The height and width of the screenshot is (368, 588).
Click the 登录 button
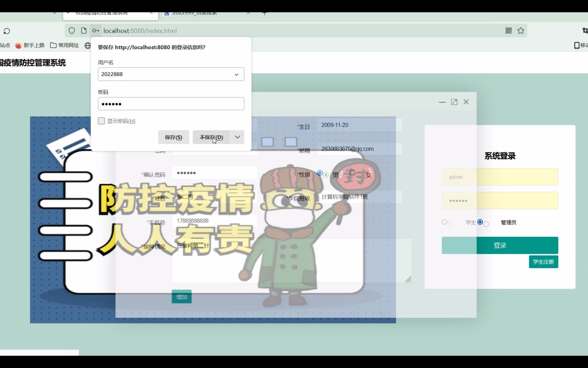click(x=500, y=245)
